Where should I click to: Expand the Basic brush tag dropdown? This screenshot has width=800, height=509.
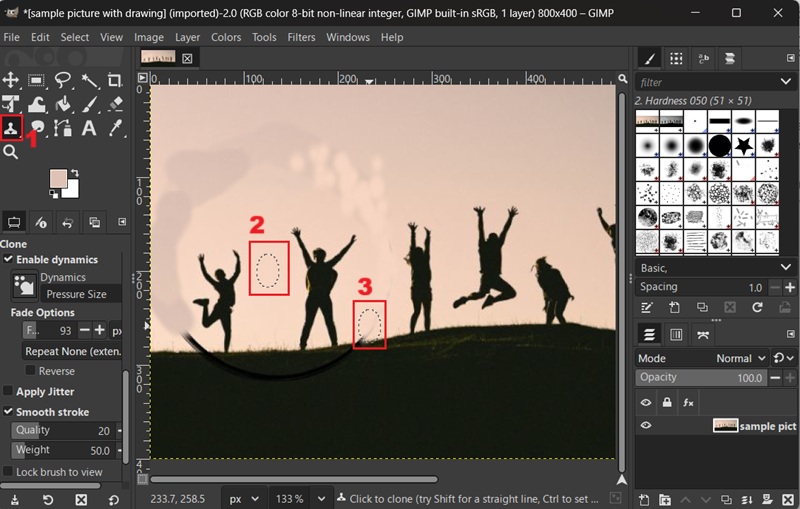click(x=786, y=268)
